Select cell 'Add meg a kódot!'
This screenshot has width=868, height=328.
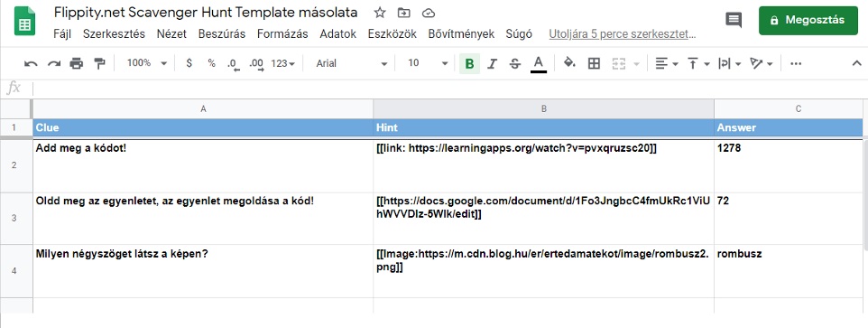click(203, 165)
